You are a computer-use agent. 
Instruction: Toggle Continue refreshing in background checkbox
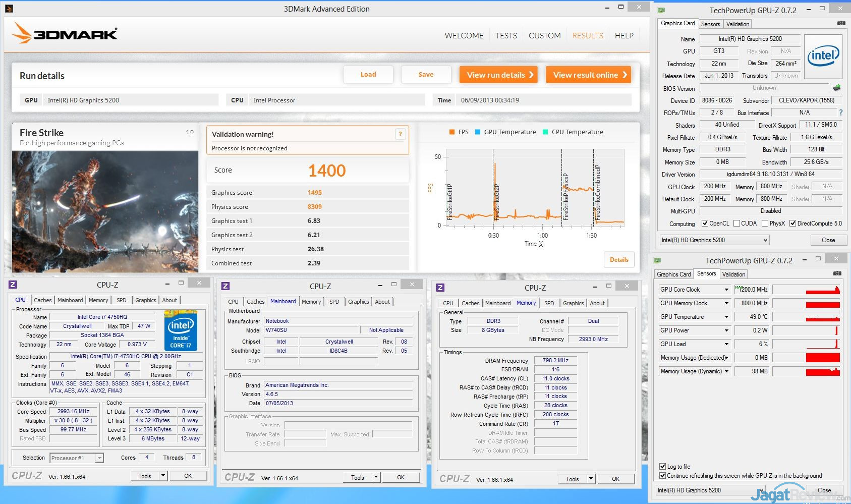click(662, 476)
